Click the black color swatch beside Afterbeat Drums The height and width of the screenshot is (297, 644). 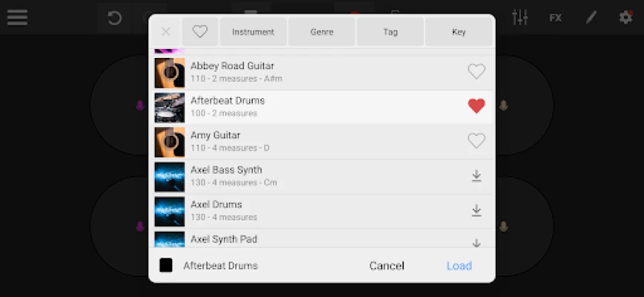pos(166,265)
